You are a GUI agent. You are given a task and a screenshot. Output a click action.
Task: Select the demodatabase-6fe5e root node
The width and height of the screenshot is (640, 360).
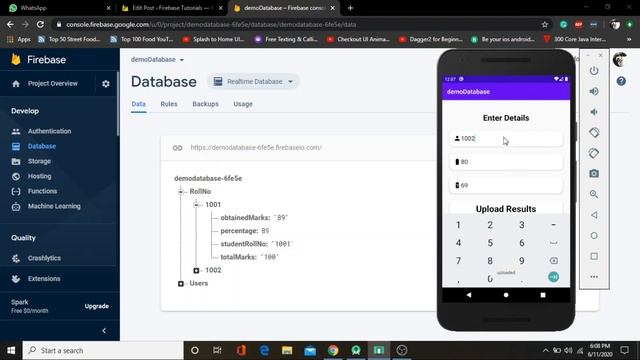(x=208, y=178)
